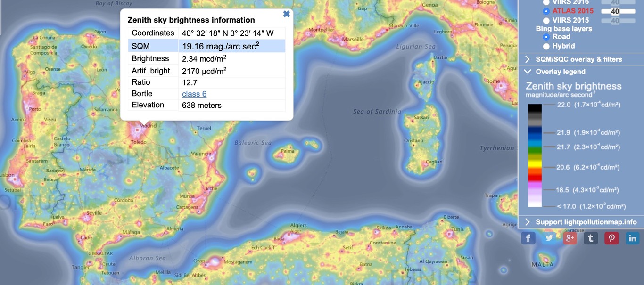Click the Coordinates value in popup
644x285 pixels.
228,33
